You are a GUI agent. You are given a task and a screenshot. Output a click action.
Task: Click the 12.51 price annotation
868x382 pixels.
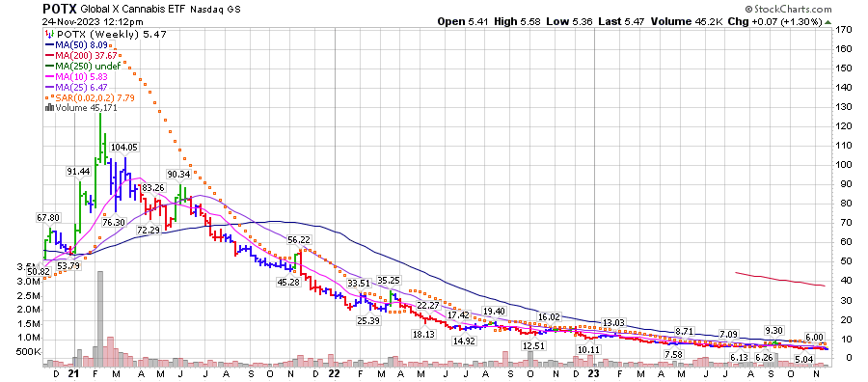click(534, 345)
